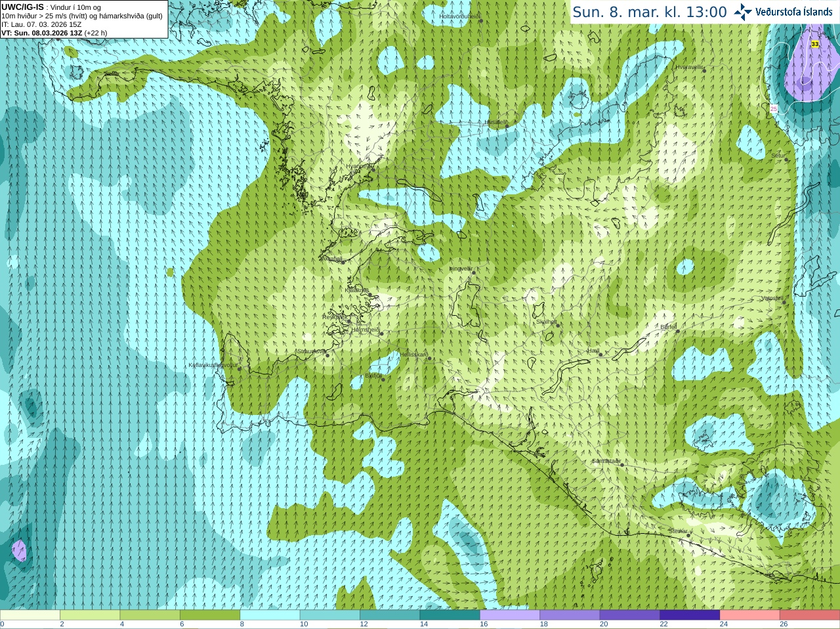Select the 20–22 m/s legend color
Screen dimensions: 840x629
(x=630, y=615)
